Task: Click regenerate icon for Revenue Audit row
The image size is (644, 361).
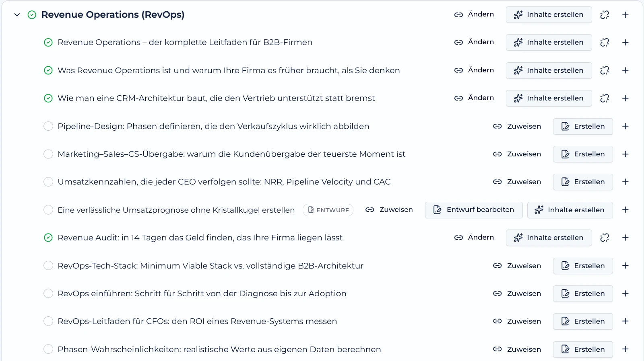Action: (605, 238)
